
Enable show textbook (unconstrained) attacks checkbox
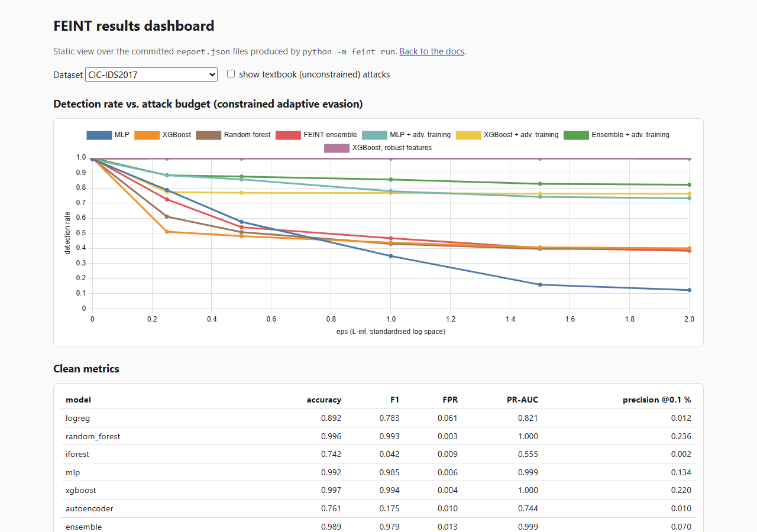231,74
